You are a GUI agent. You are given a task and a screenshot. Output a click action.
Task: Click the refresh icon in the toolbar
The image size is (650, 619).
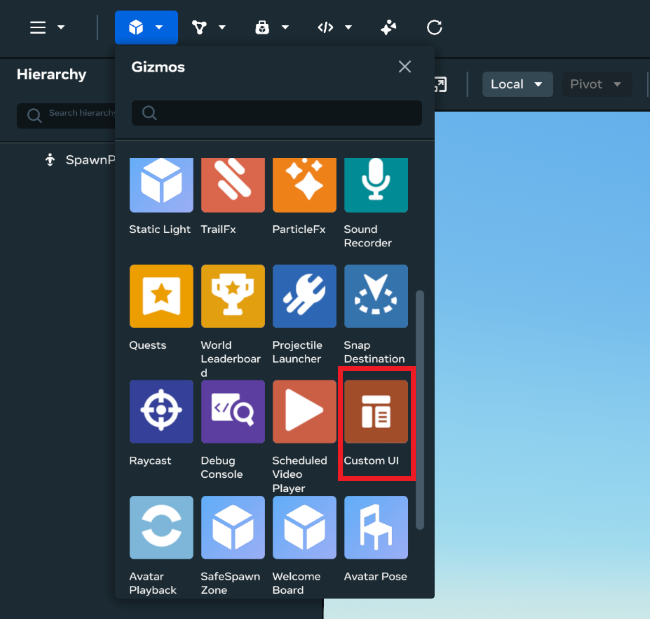click(x=434, y=27)
